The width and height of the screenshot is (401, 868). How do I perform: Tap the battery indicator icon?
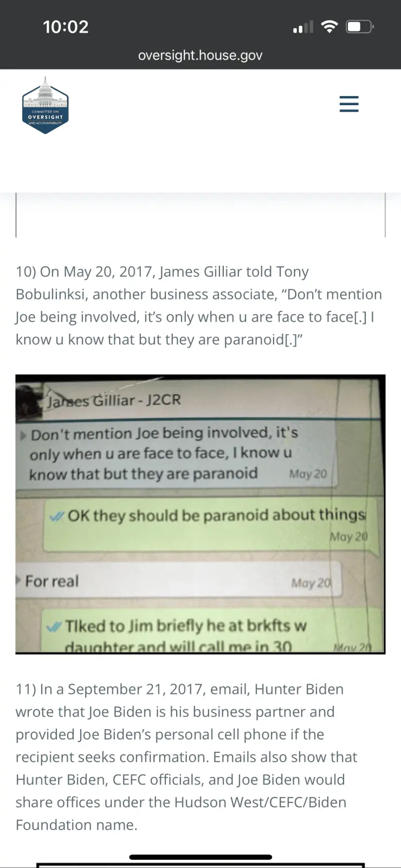(360, 27)
